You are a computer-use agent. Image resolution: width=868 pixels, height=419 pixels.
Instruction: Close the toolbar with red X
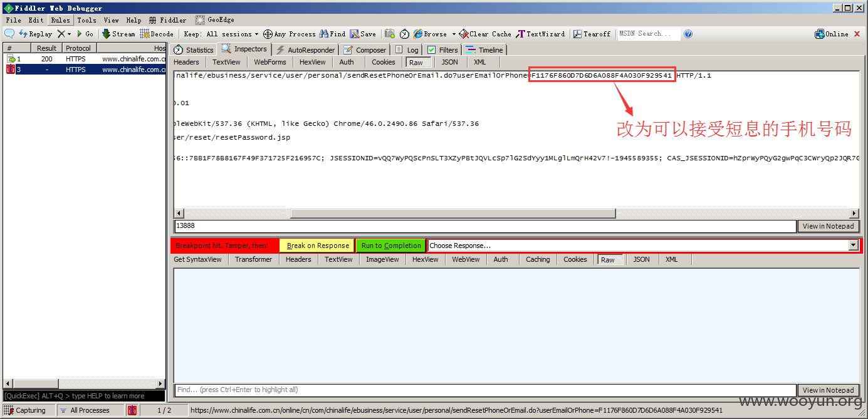857,34
